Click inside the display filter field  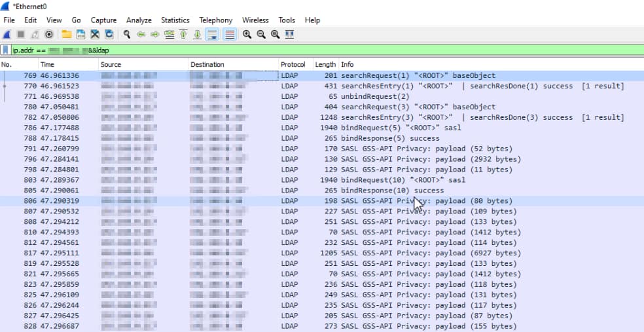point(327,50)
